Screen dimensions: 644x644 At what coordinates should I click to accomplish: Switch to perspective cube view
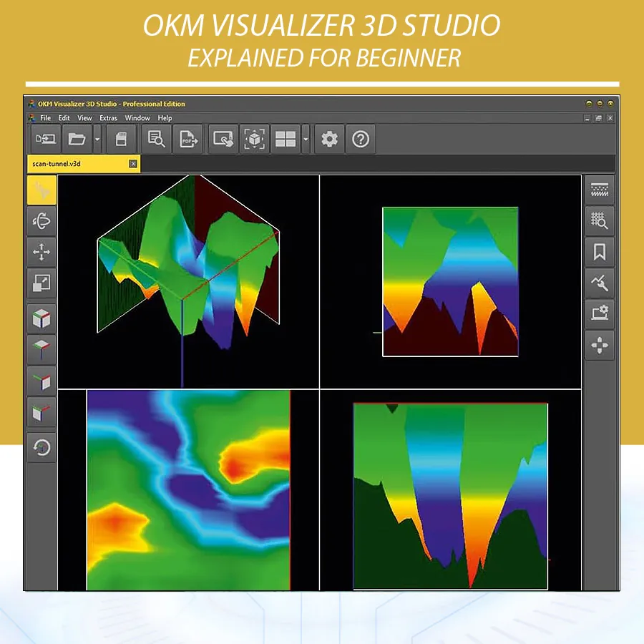point(42,318)
